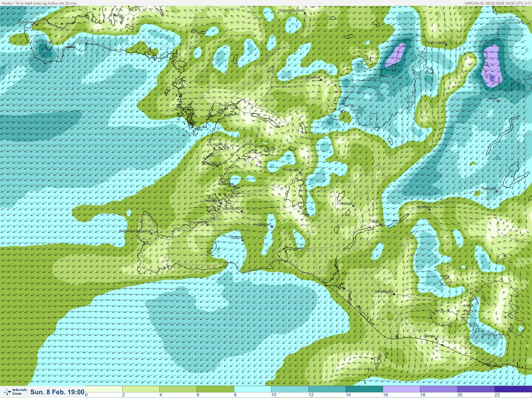Viewport: 532px width, 398px height.
Task: Click the Vindur í 10 m hæð title
Action: point(39,3)
